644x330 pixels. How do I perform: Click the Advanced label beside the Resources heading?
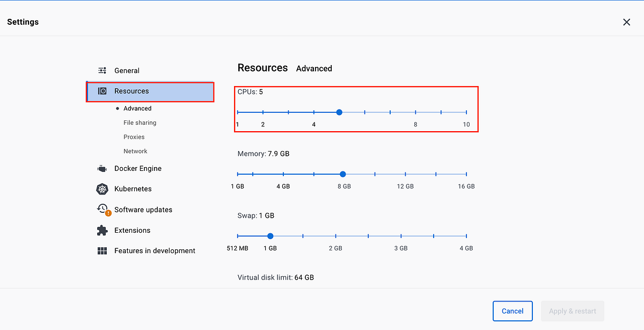click(314, 68)
